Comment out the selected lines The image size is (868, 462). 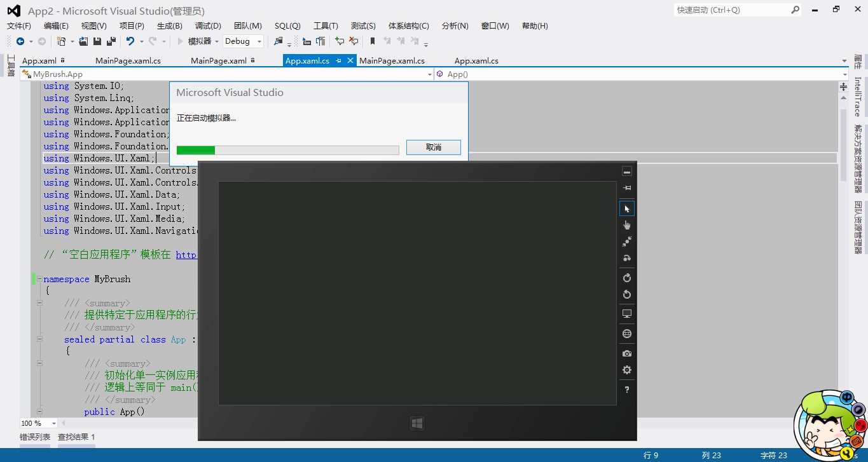(x=340, y=41)
